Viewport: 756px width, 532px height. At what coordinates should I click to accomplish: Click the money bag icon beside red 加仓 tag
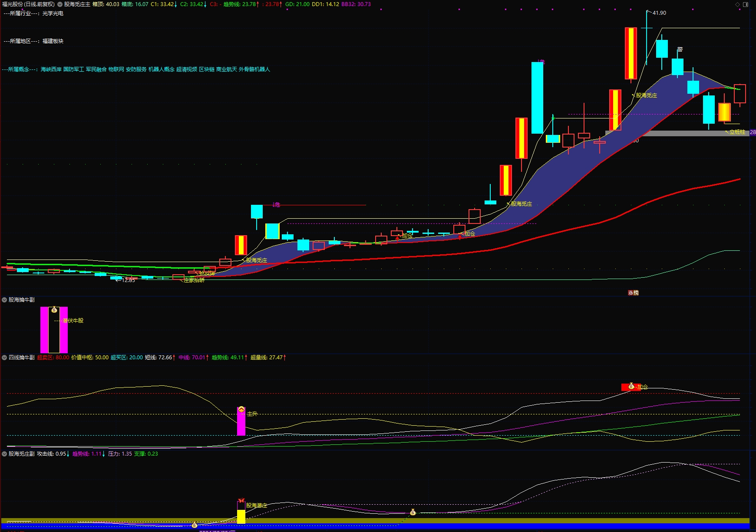[x=631, y=386]
